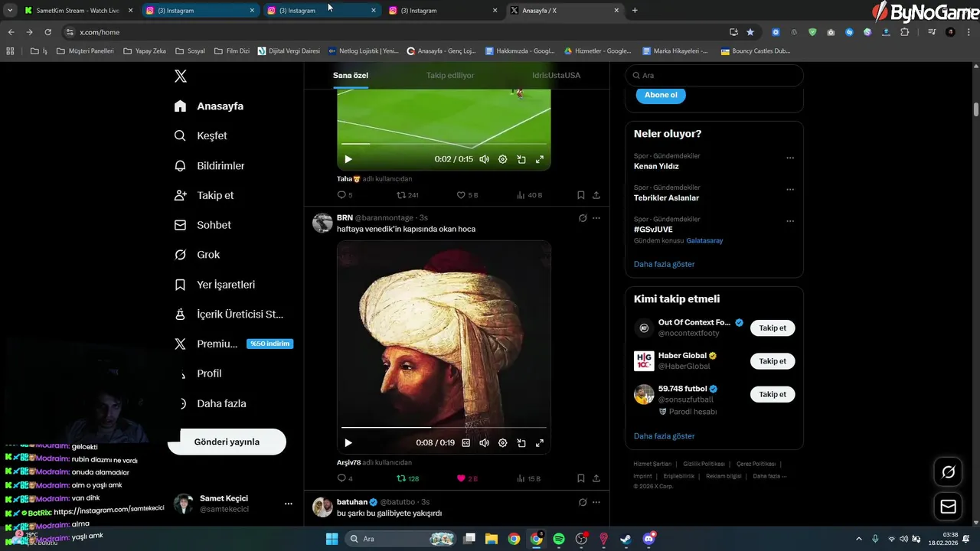Repost the post with 241 reposts
The image size is (980, 551).
(x=407, y=195)
